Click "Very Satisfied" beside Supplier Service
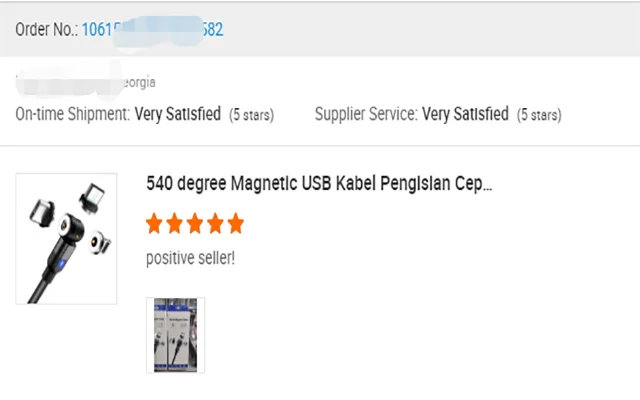The width and height of the screenshot is (640, 400). click(x=465, y=114)
